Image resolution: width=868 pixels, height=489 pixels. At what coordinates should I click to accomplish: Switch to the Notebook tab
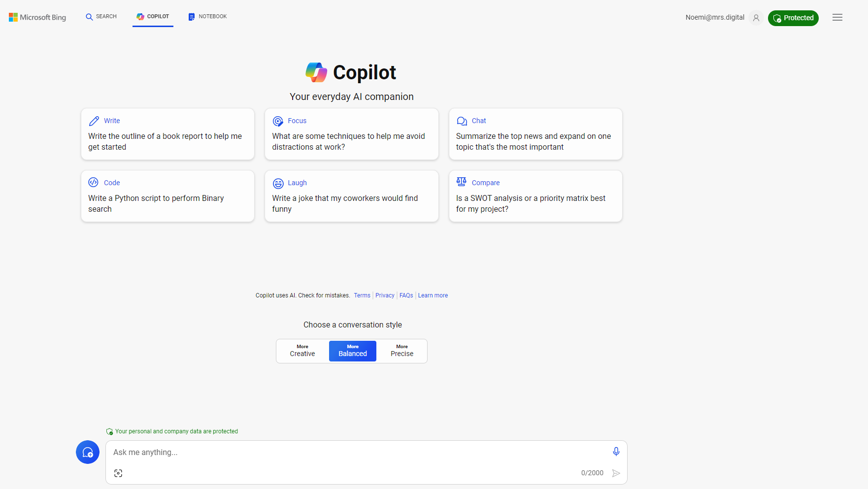[x=207, y=17]
